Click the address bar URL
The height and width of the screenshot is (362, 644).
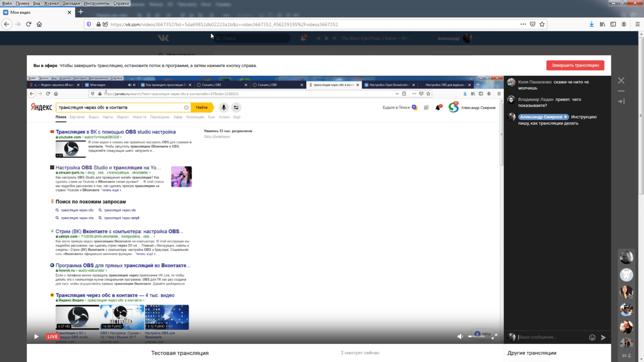224,24
